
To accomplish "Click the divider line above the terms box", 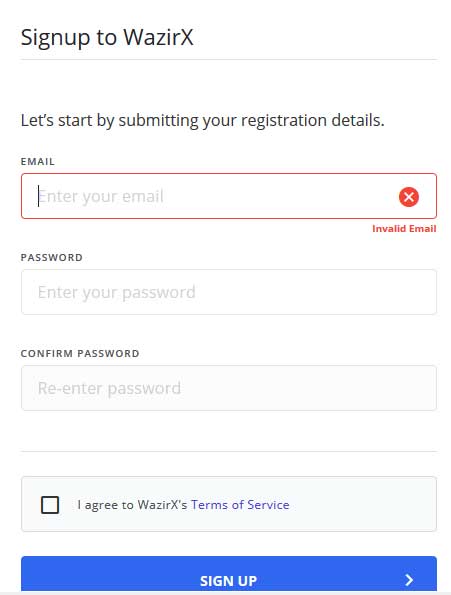I will point(229,452).
